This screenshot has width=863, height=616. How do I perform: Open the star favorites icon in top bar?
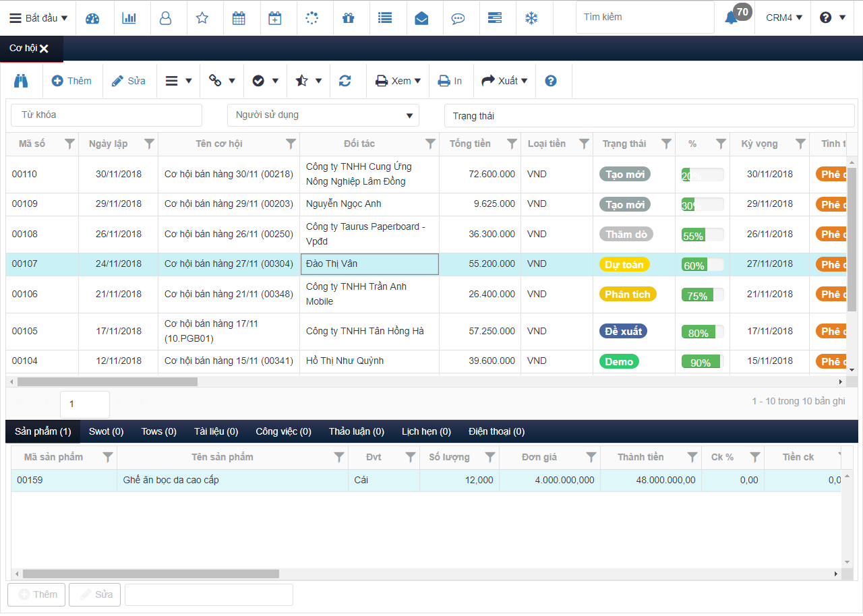[202, 18]
